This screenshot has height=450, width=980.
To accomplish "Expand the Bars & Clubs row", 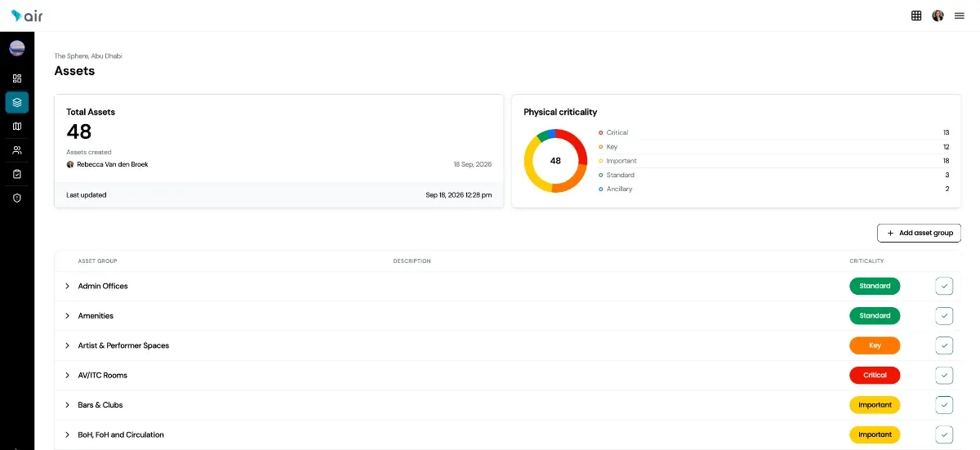I will coord(67,405).
